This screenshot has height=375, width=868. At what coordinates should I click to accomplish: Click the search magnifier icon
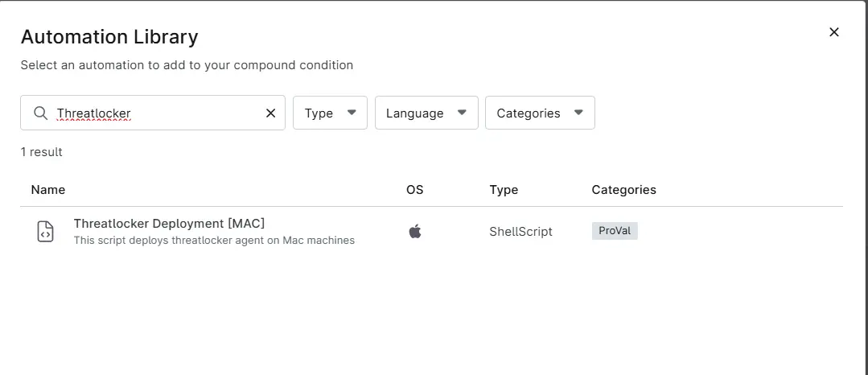coord(40,113)
